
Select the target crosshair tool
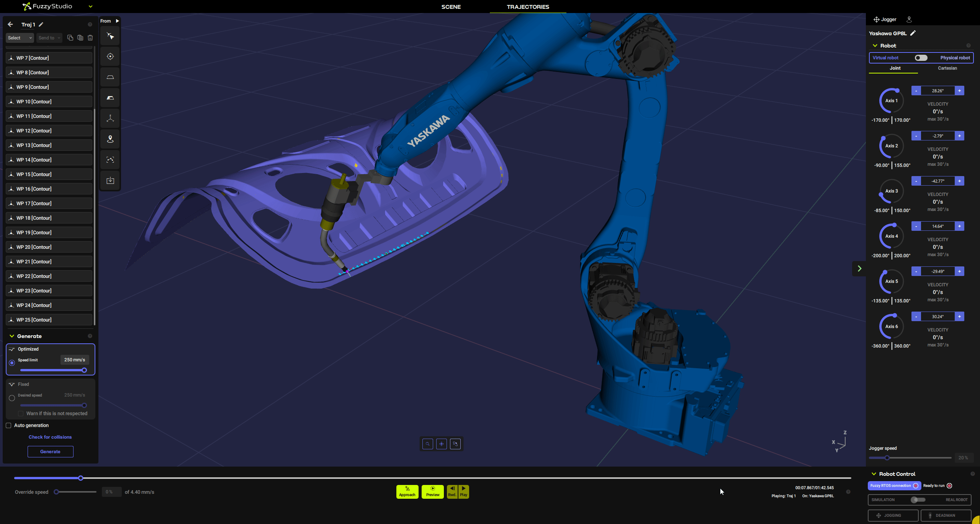110,57
